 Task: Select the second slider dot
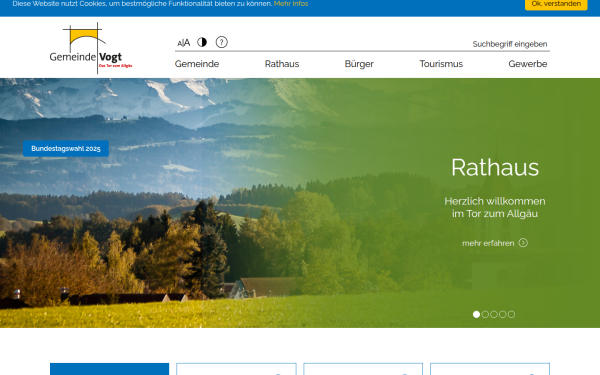[485, 315]
